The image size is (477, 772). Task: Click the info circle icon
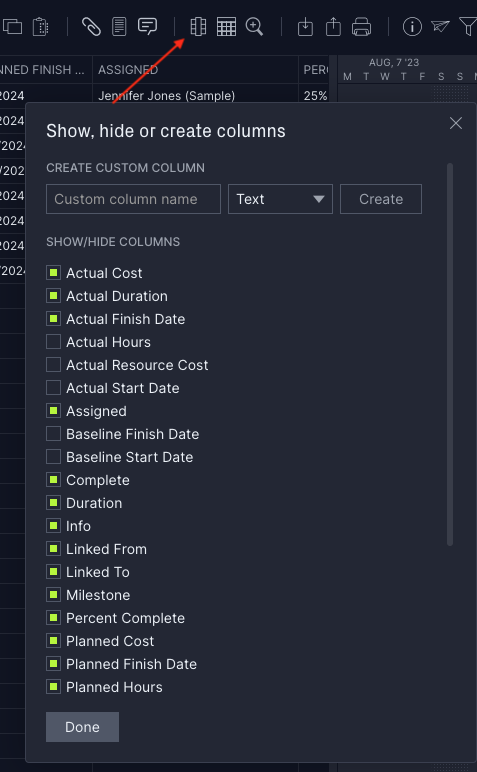(412, 27)
